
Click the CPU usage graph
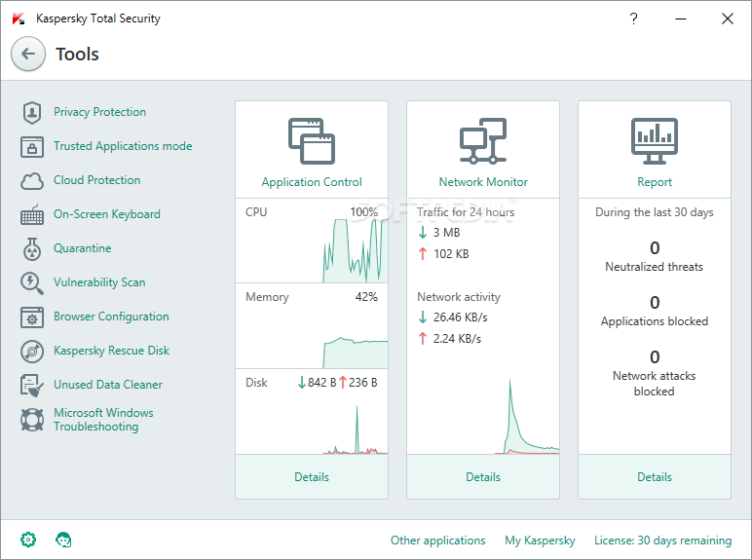(356, 250)
